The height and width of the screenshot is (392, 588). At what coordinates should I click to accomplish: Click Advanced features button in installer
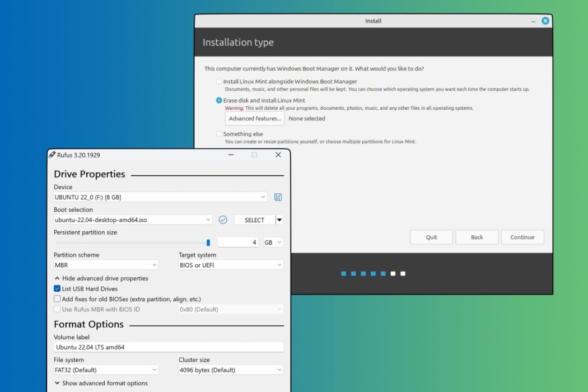255,119
